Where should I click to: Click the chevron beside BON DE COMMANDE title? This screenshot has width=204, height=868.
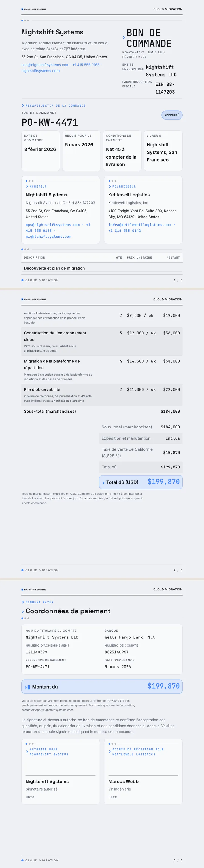(x=124, y=38)
